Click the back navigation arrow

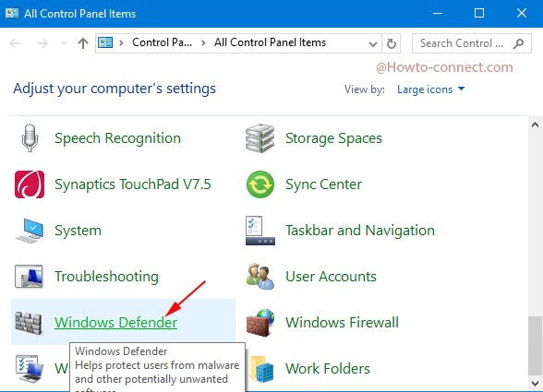[x=15, y=43]
